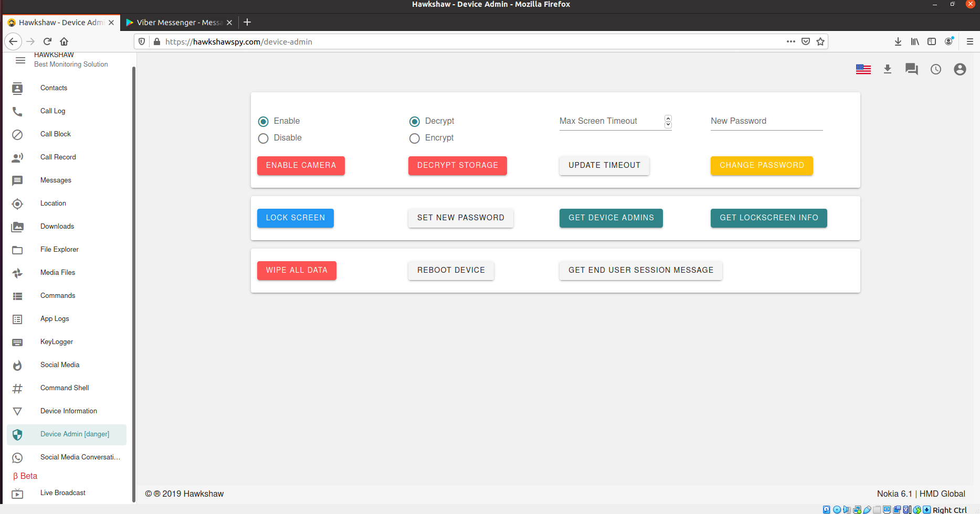Click the Media Files pinwheel icon
The height and width of the screenshot is (514, 980).
pos(17,273)
